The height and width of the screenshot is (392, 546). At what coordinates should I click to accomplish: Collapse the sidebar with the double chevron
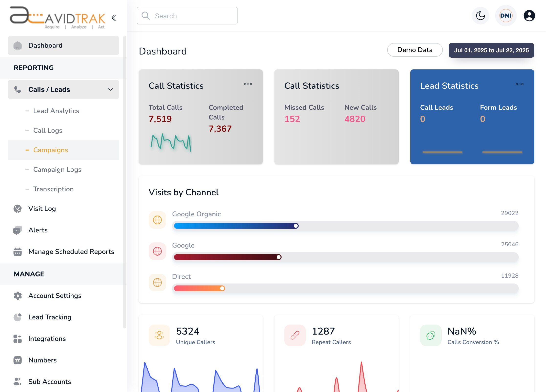click(x=114, y=18)
